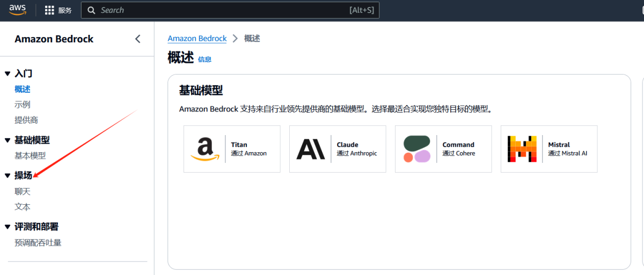Click the 概述 breadcrumb text
Viewport: 644px width, 275px height.
pyautogui.click(x=252, y=39)
